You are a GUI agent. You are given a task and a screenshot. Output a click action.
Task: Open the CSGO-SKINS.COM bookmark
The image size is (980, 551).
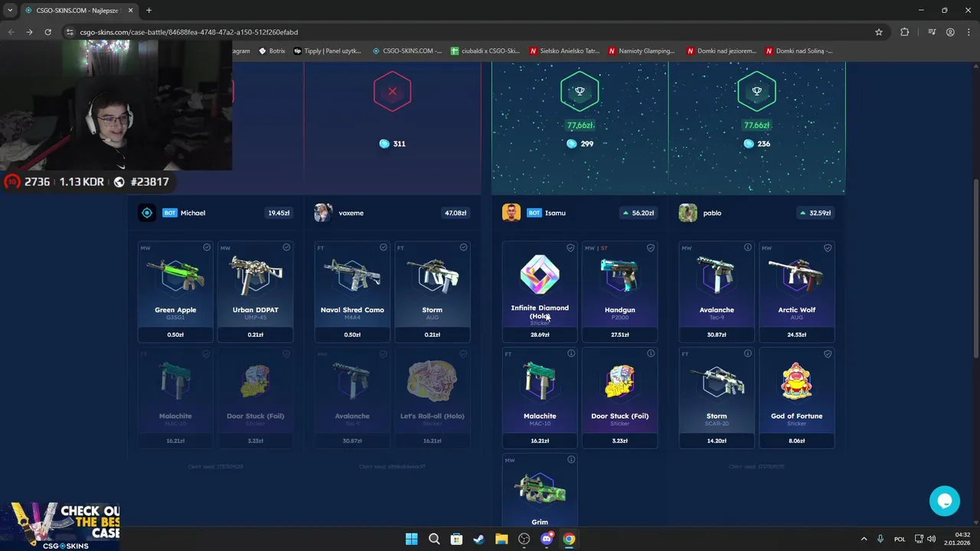(x=407, y=51)
